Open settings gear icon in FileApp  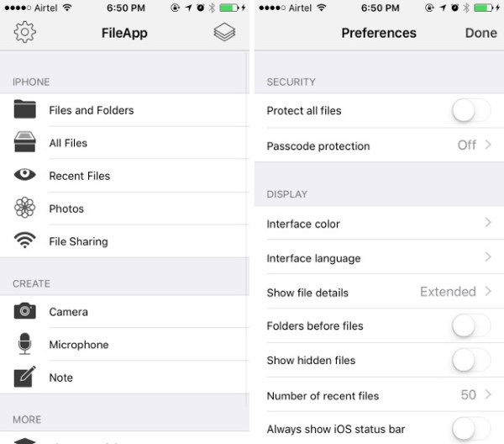[x=25, y=33]
